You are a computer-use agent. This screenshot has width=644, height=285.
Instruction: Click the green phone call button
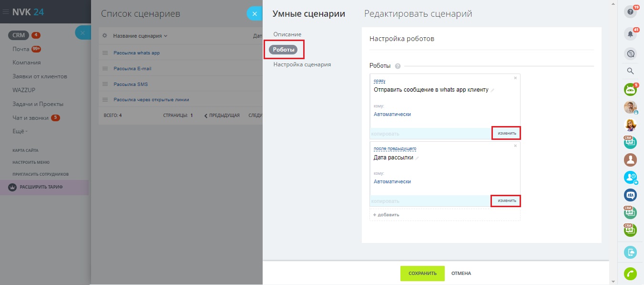pyautogui.click(x=630, y=274)
